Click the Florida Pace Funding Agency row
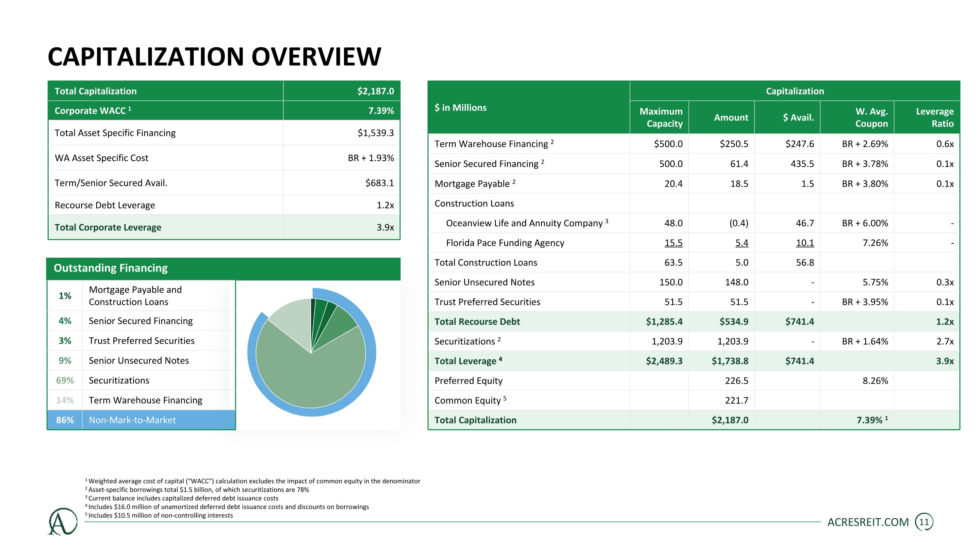Viewport: 980px width, 551px height. (694, 243)
